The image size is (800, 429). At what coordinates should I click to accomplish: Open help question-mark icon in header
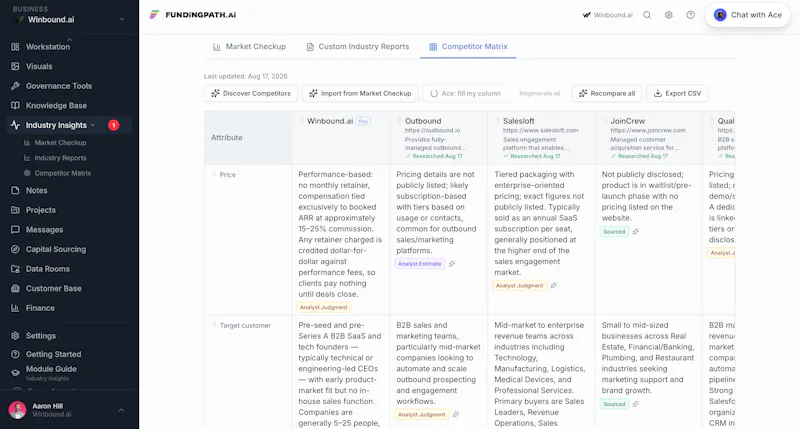tap(690, 15)
